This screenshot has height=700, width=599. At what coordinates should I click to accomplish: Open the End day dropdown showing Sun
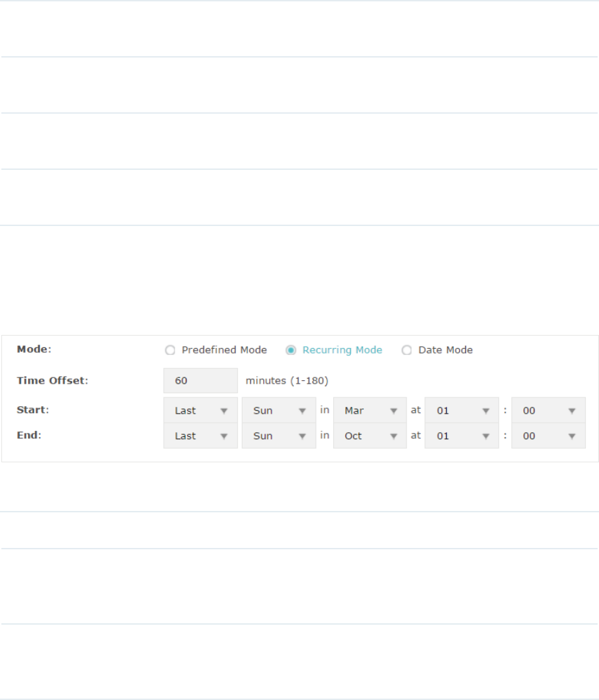[279, 436]
